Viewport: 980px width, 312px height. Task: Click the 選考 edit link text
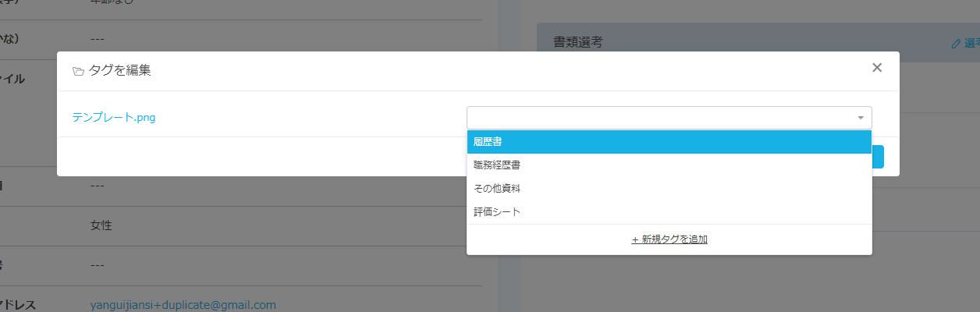(971, 44)
